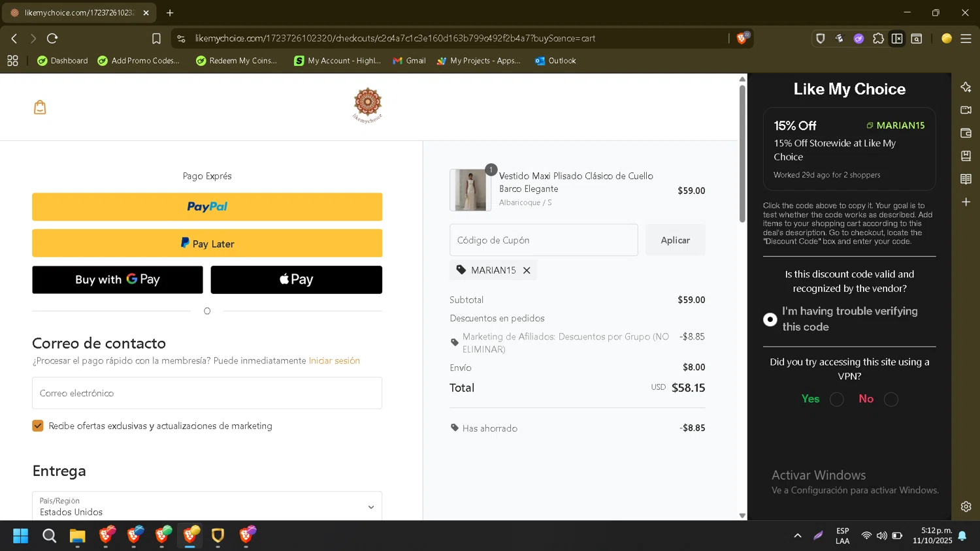Pay with the PayPal button
The height and width of the screenshot is (551, 980).
207,207
